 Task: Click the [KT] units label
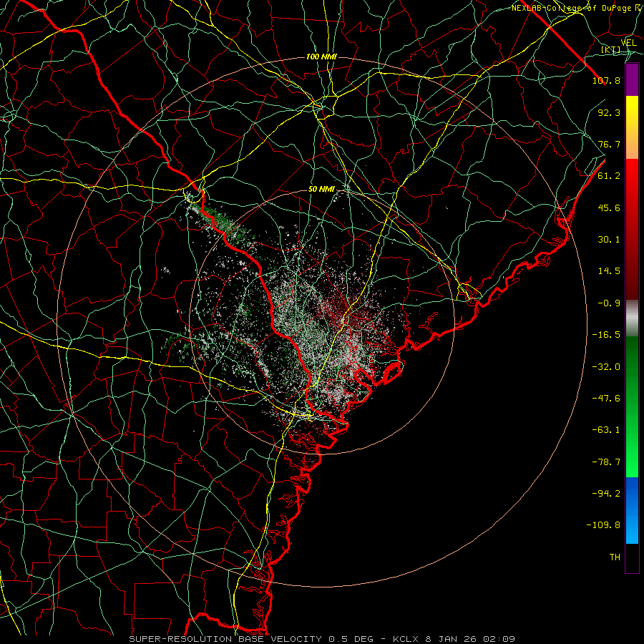coord(610,49)
